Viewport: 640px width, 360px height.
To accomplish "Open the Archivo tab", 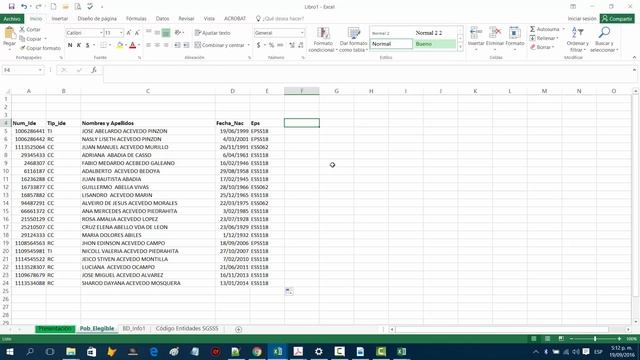I will pyautogui.click(x=12, y=19).
